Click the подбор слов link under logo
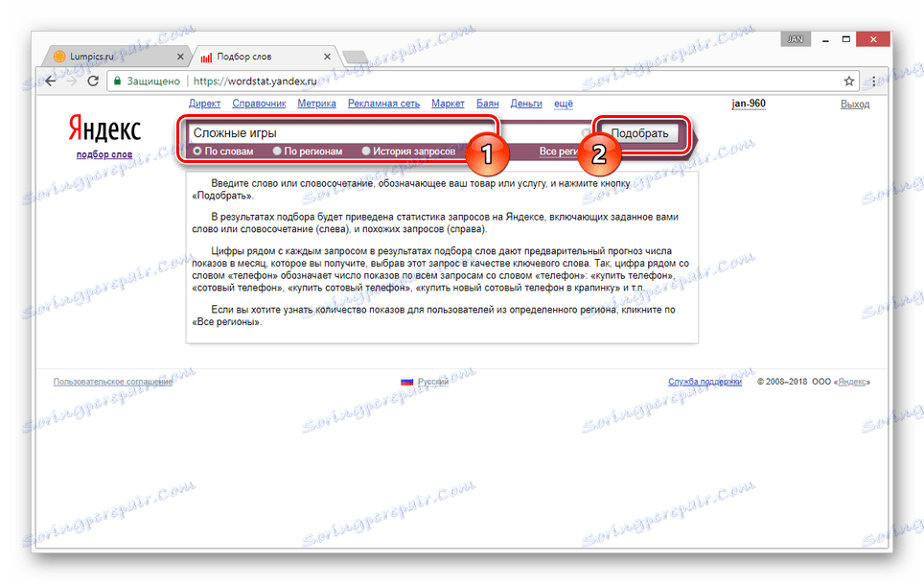Screen dimensions: 924x584 pos(104,154)
